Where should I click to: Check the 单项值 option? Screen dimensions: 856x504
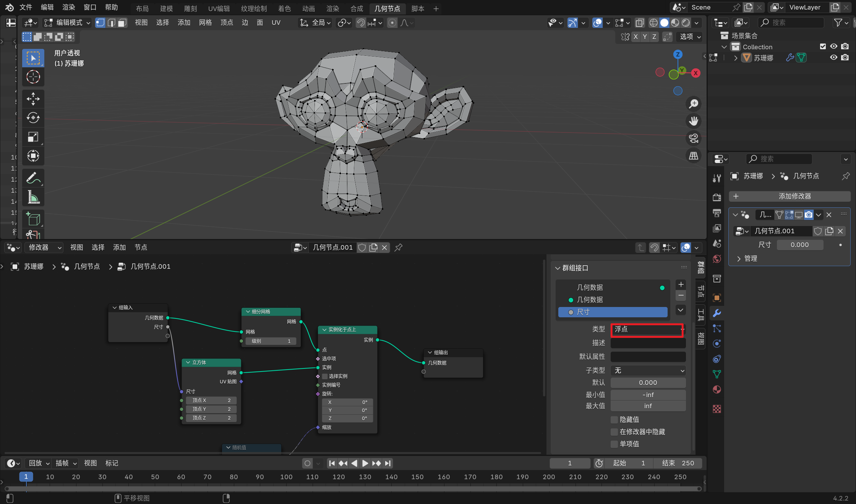(614, 444)
